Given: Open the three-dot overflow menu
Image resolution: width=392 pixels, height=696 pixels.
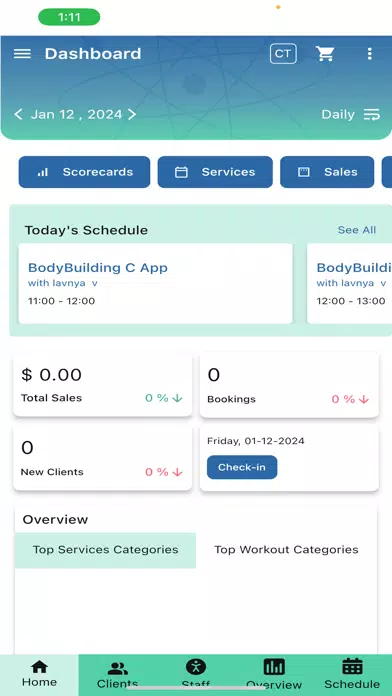Looking at the screenshot, I should [369, 54].
